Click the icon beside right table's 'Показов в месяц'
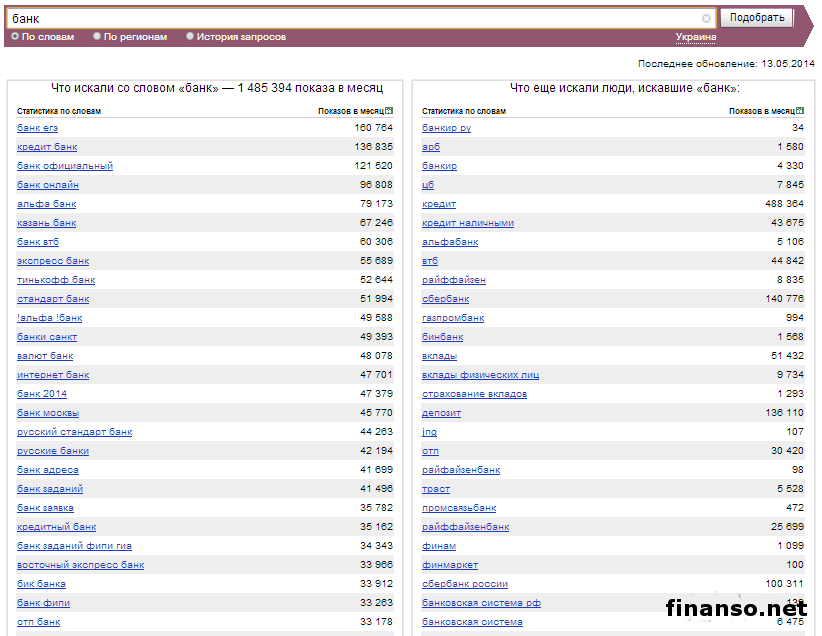This screenshot has height=636, width=822. (x=800, y=111)
